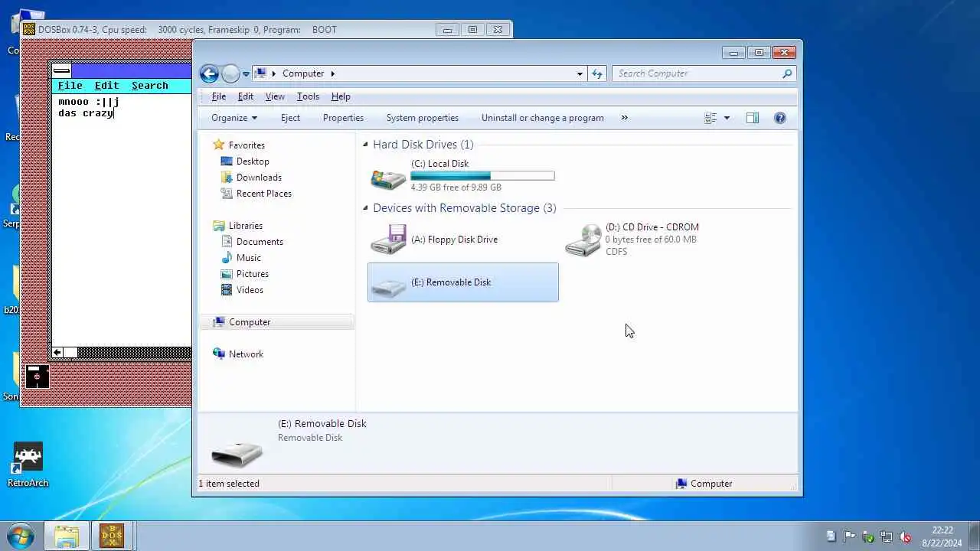Change view with the views icon
Image resolution: width=980 pixels, height=551 pixels.
tap(710, 118)
